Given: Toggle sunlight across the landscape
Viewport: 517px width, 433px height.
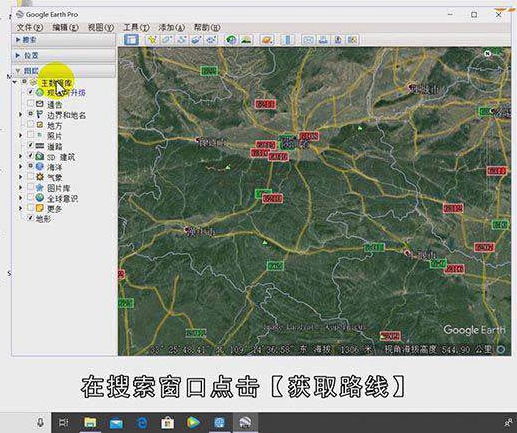Looking at the screenshot, I should point(246,40).
